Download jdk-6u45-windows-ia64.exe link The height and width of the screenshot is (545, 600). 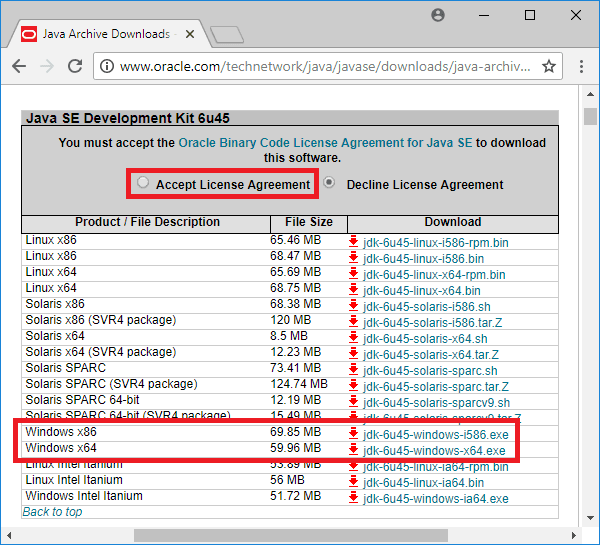pyautogui.click(x=435, y=499)
